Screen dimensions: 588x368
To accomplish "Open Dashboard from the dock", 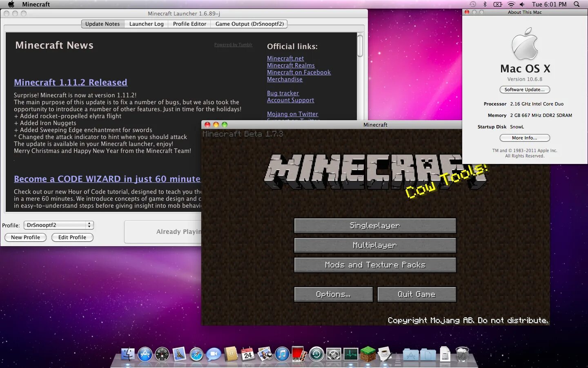I will 162,354.
